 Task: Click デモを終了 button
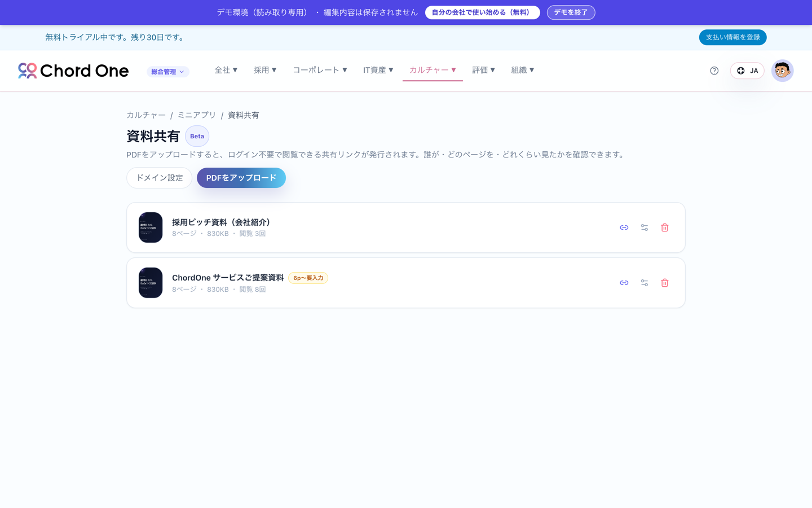(x=571, y=12)
